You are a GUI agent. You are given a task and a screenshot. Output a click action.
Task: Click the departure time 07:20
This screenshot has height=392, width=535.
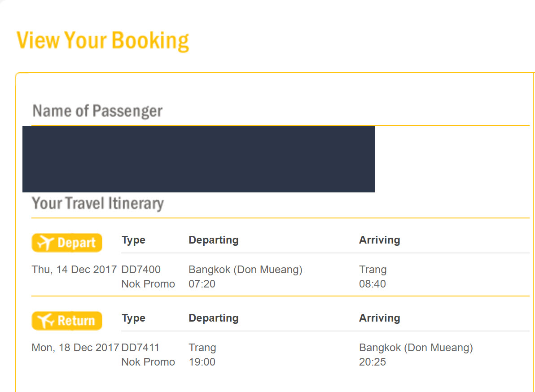(202, 284)
